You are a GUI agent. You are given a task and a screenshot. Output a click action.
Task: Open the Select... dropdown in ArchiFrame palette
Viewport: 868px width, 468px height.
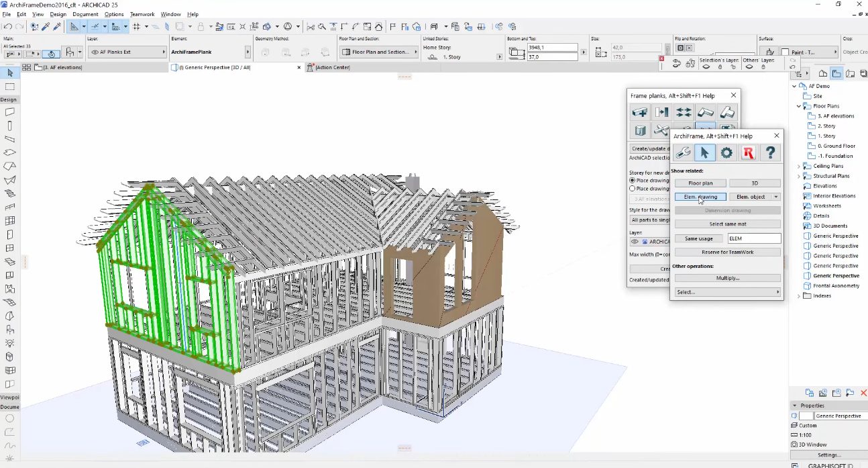(x=728, y=292)
